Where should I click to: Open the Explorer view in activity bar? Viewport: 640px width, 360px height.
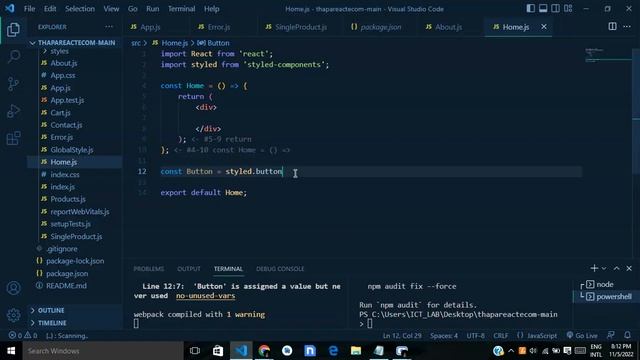click(13, 29)
